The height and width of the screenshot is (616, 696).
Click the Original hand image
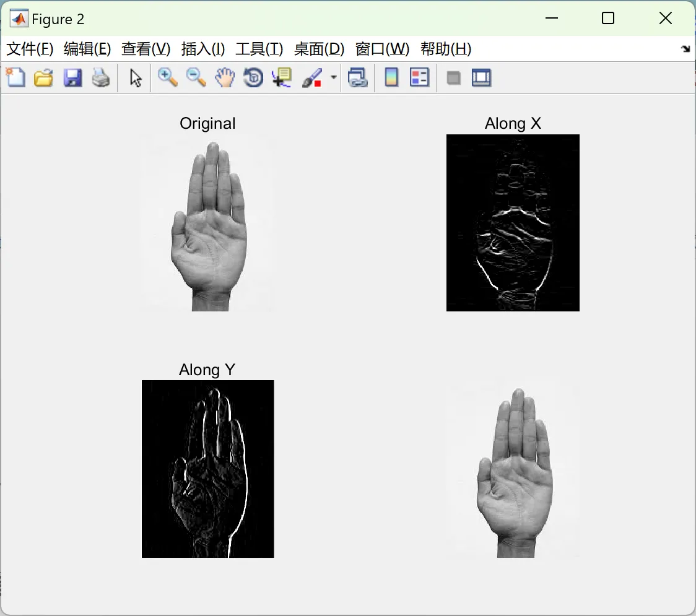[207, 223]
